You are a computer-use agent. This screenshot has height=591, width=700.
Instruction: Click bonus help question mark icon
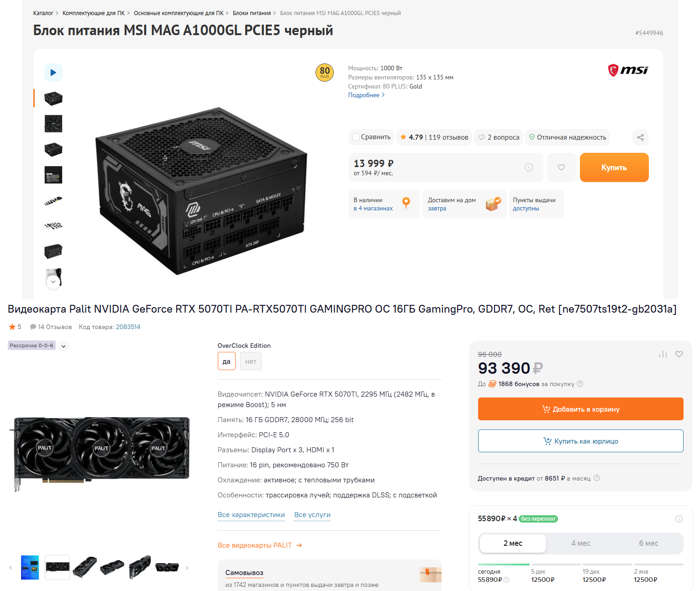pyautogui.click(x=580, y=384)
